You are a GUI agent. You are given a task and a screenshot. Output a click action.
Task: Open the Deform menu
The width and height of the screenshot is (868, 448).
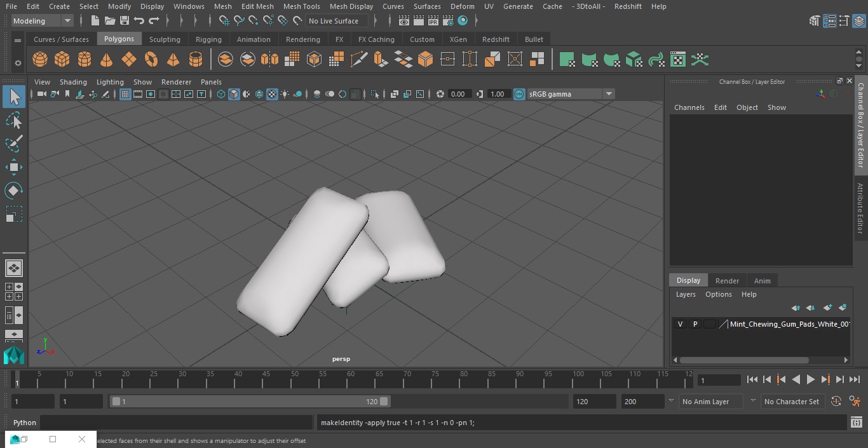click(462, 6)
